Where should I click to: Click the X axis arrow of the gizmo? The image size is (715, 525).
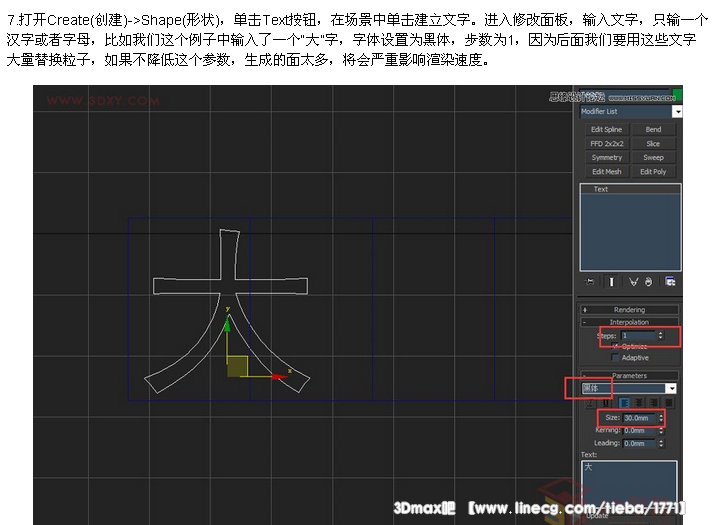pyautogui.click(x=278, y=376)
